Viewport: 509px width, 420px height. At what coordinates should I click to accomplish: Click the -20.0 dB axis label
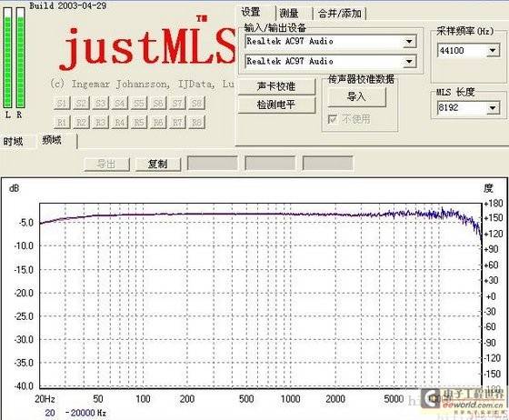24,293
